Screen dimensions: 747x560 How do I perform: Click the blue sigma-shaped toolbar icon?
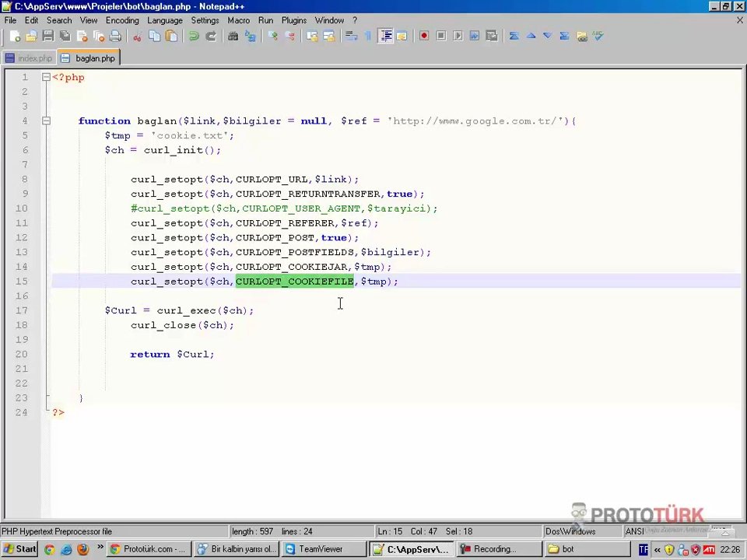(565, 37)
